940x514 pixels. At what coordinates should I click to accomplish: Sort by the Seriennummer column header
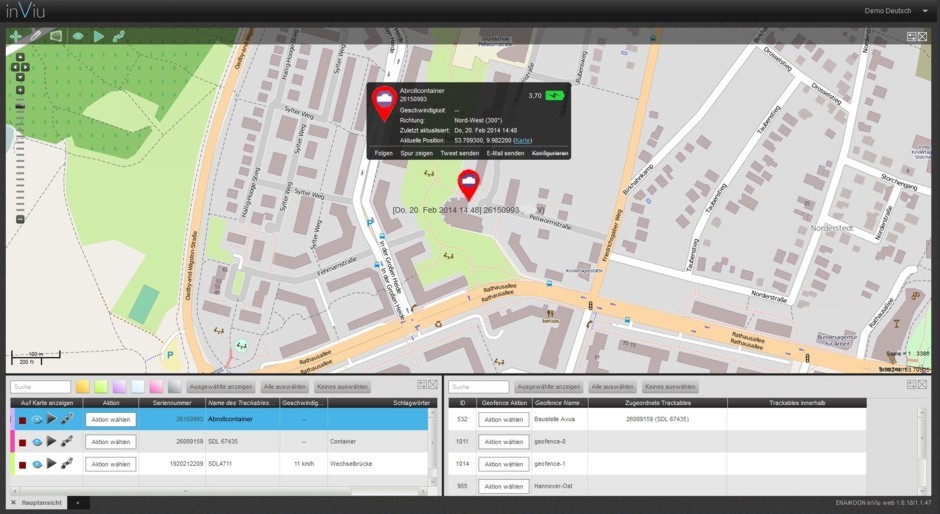click(x=172, y=403)
